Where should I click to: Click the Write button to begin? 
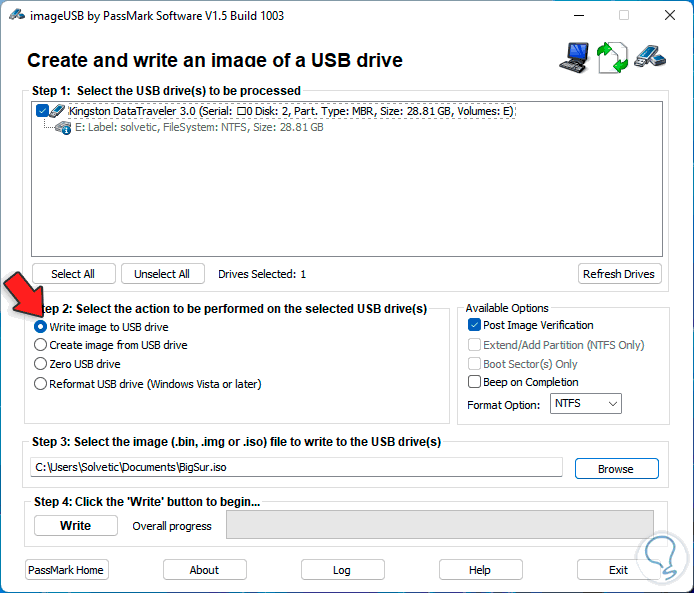coord(76,526)
